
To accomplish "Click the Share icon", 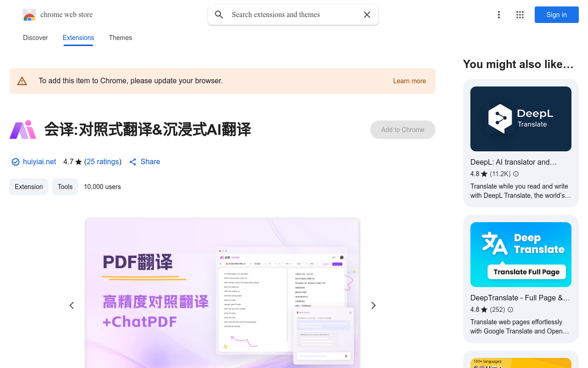I will pos(132,161).
